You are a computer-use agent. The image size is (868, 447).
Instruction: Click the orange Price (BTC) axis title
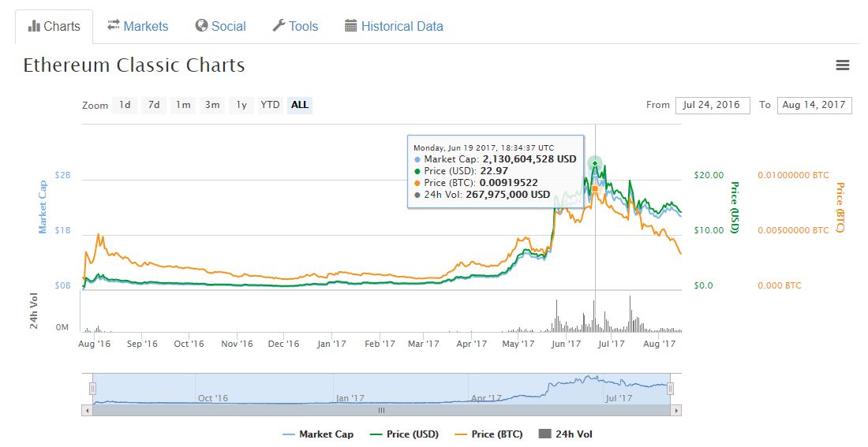point(840,207)
